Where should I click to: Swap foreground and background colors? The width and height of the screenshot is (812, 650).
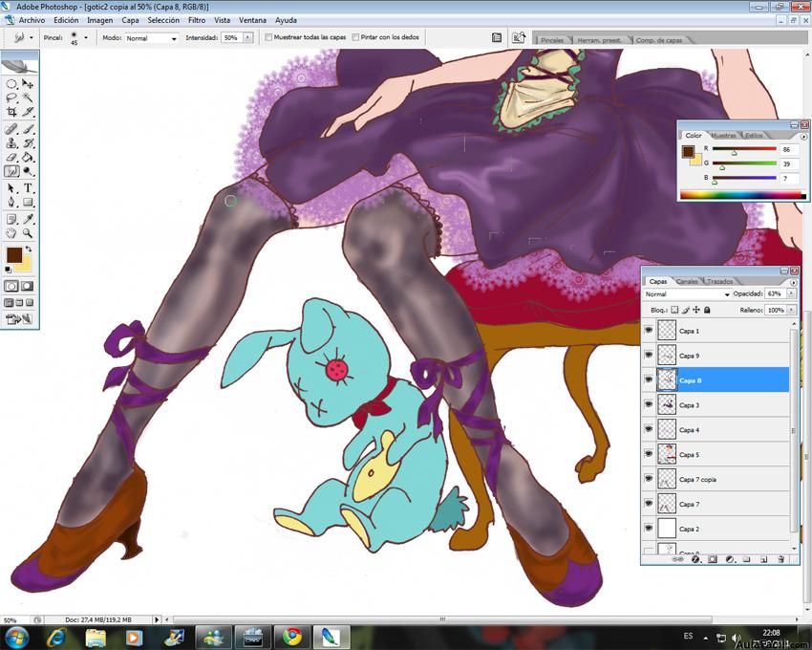(x=29, y=249)
